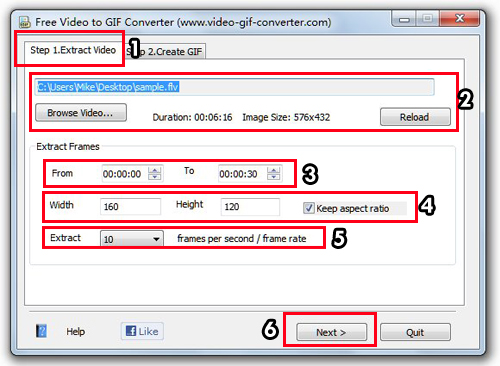Click the Next > button

[x=331, y=332]
